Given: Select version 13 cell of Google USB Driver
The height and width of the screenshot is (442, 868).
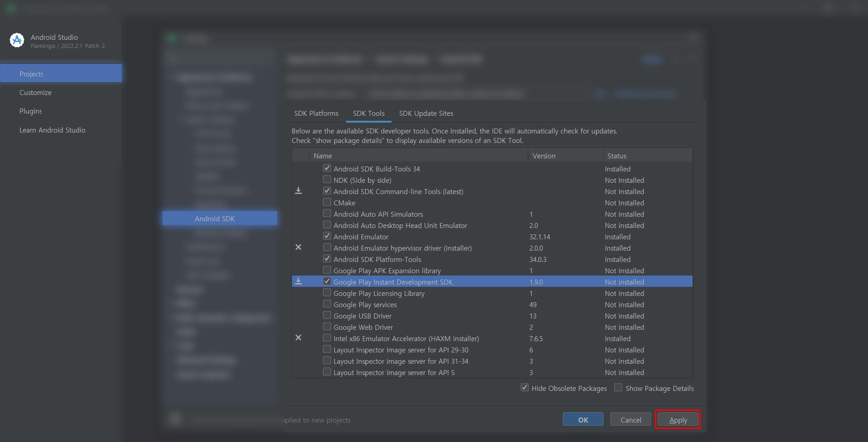Looking at the screenshot, I should click(533, 316).
